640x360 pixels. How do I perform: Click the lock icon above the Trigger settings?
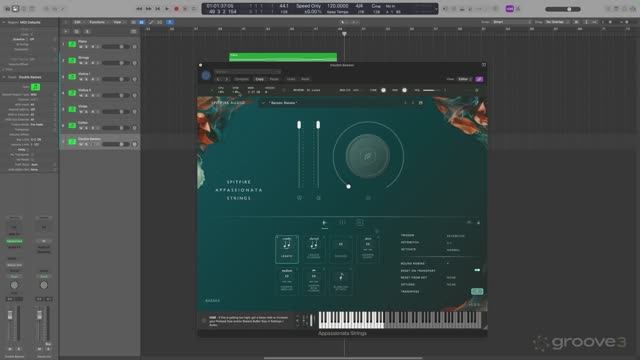(478, 223)
